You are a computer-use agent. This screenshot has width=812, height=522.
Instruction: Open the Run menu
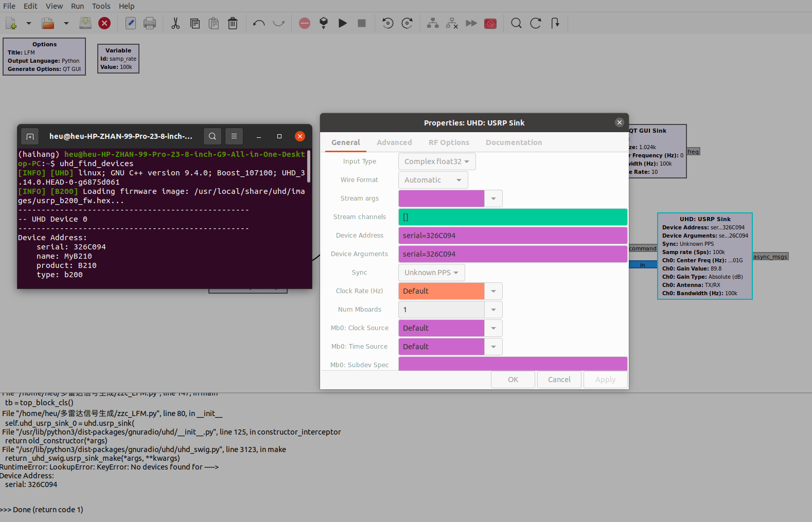78,6
